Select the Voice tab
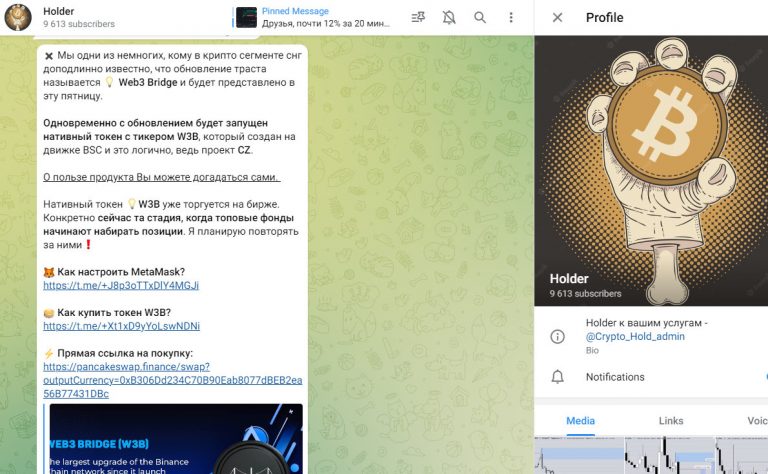 click(756, 421)
